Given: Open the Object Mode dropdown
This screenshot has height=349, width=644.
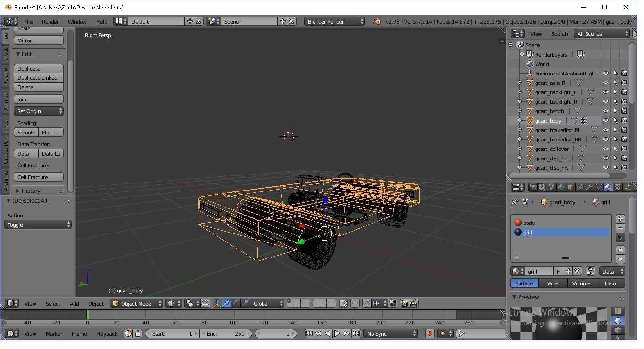Looking at the screenshot, I should coord(137,303).
